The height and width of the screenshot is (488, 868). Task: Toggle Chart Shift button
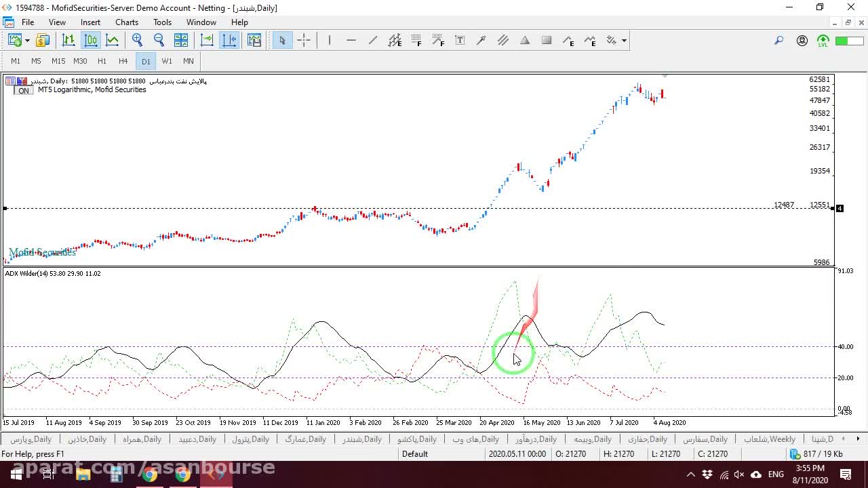[229, 41]
